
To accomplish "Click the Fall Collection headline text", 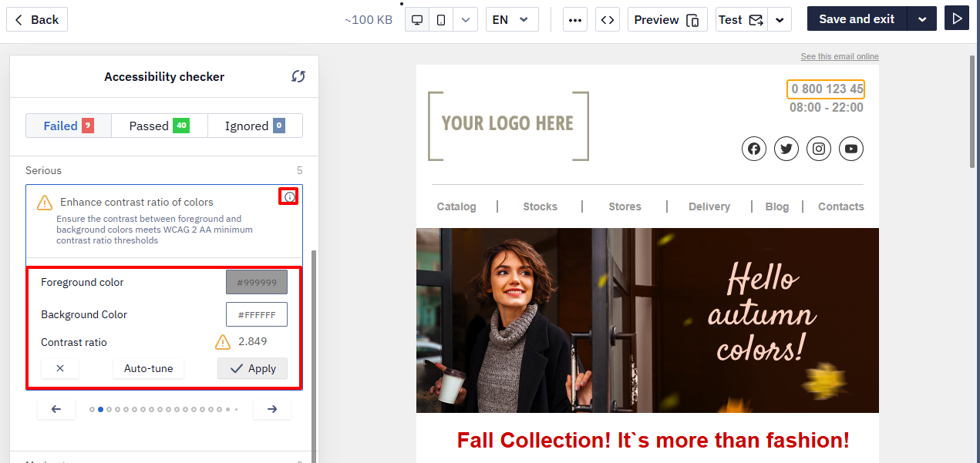I will (x=653, y=441).
